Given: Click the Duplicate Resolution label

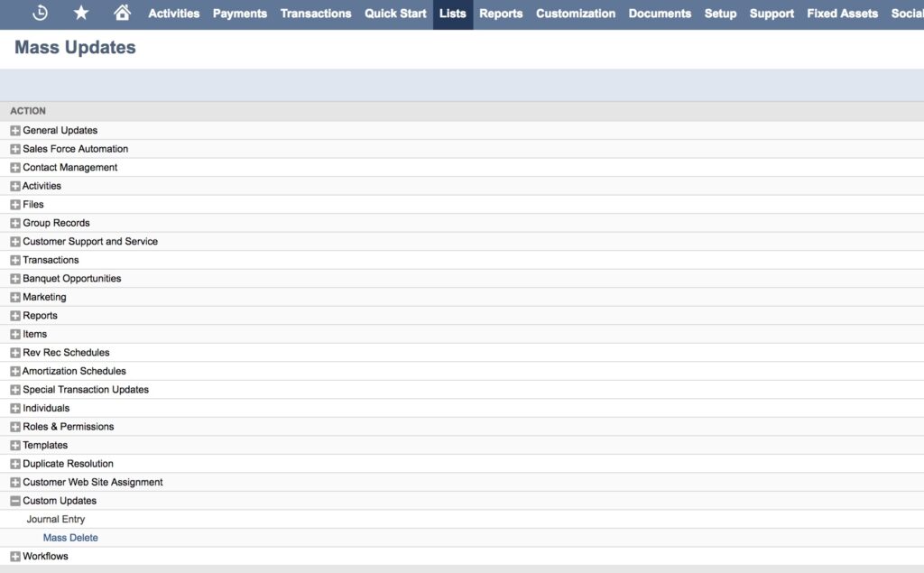Looking at the screenshot, I should click(x=69, y=463).
